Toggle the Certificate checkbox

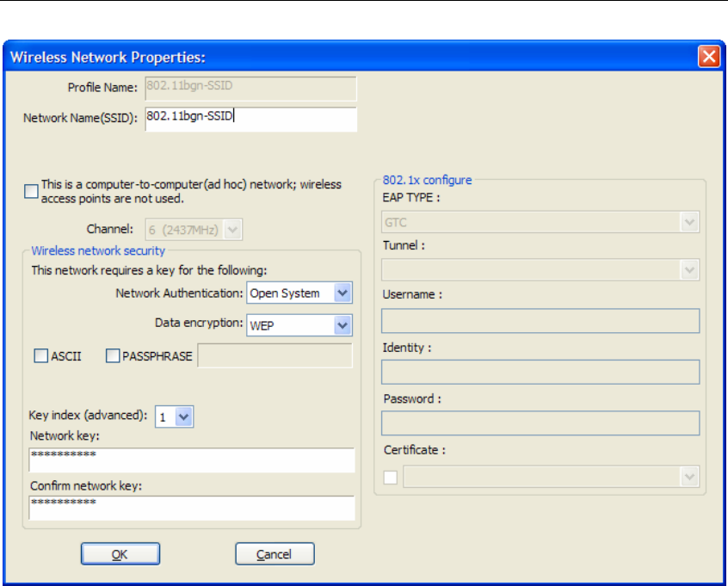[x=391, y=478]
